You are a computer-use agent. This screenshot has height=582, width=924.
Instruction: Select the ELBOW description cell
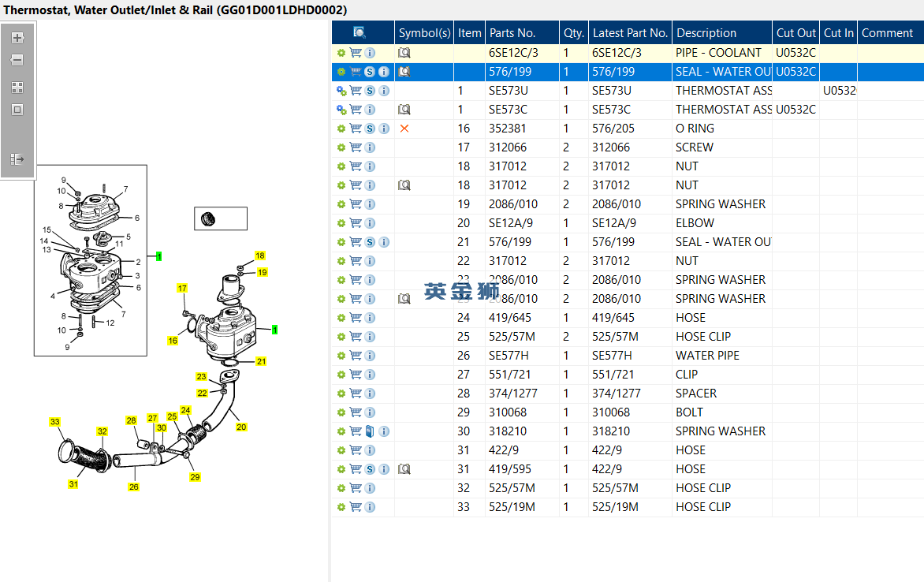point(722,223)
